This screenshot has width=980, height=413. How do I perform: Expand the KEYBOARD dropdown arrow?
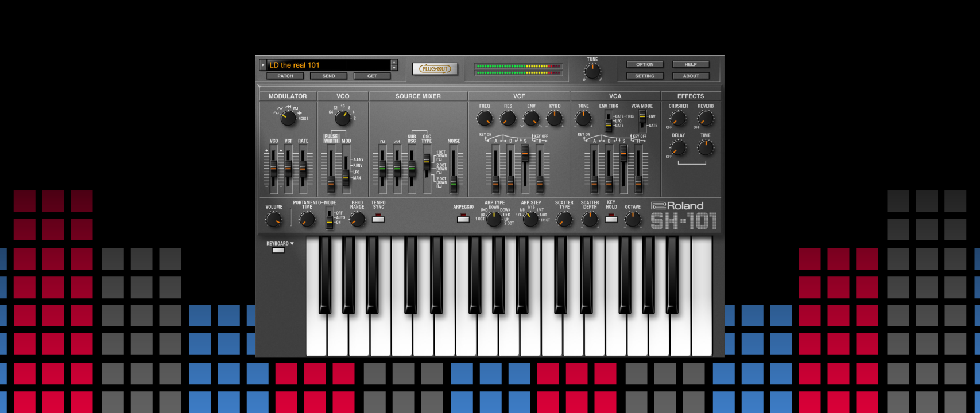292,244
